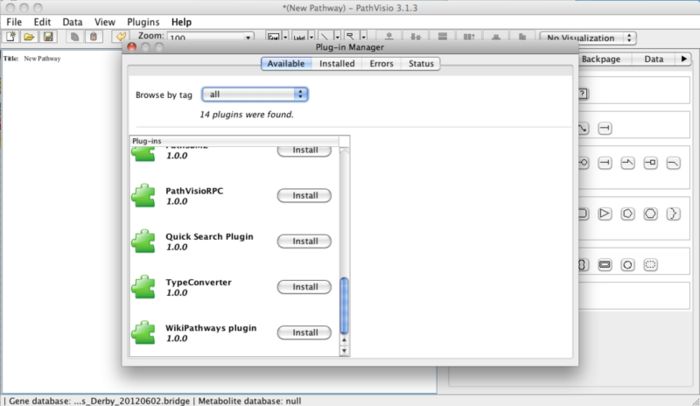Click the topmost partially visible Install button
The width and height of the screenshot is (700, 406).
pos(304,151)
